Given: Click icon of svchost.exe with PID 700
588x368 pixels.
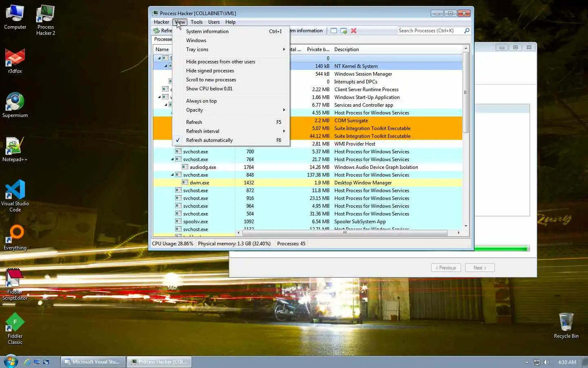Looking at the screenshot, I should pyautogui.click(x=178, y=151).
